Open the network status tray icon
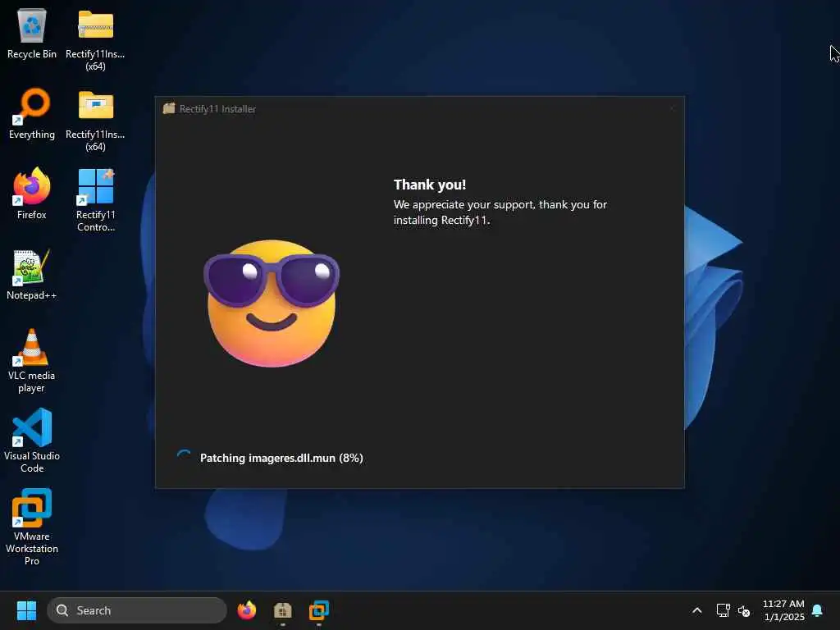This screenshot has height=630, width=840. 723,610
